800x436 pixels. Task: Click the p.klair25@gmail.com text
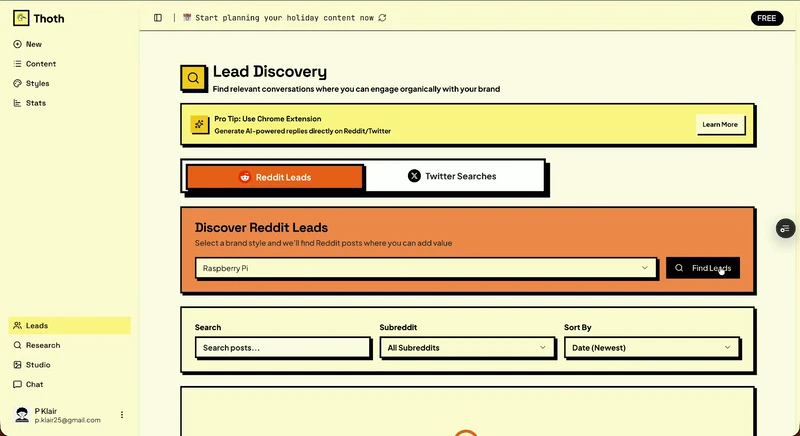tap(67, 420)
